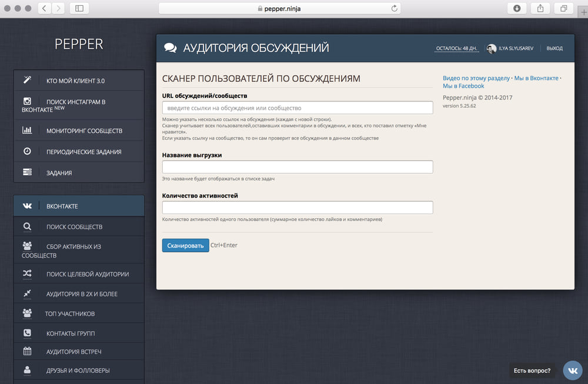Open the VK chat bubble at bottom right
The width and height of the screenshot is (588, 384).
click(572, 370)
